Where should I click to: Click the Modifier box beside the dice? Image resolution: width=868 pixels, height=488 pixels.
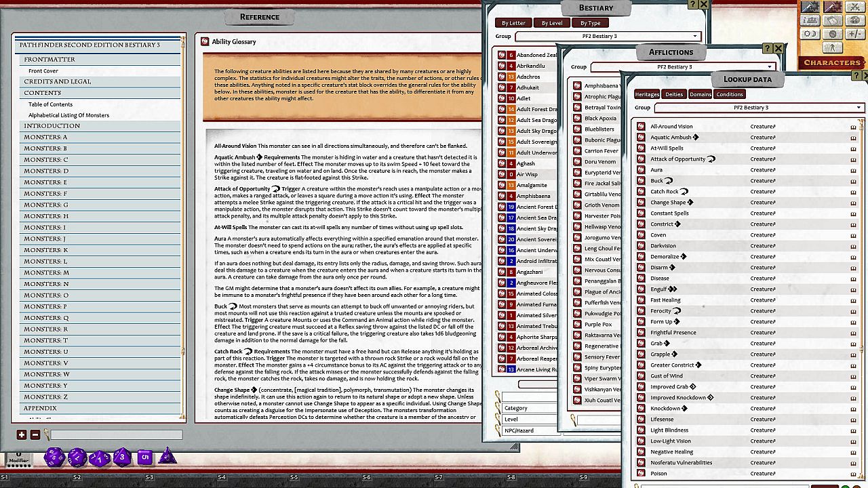click(19, 459)
